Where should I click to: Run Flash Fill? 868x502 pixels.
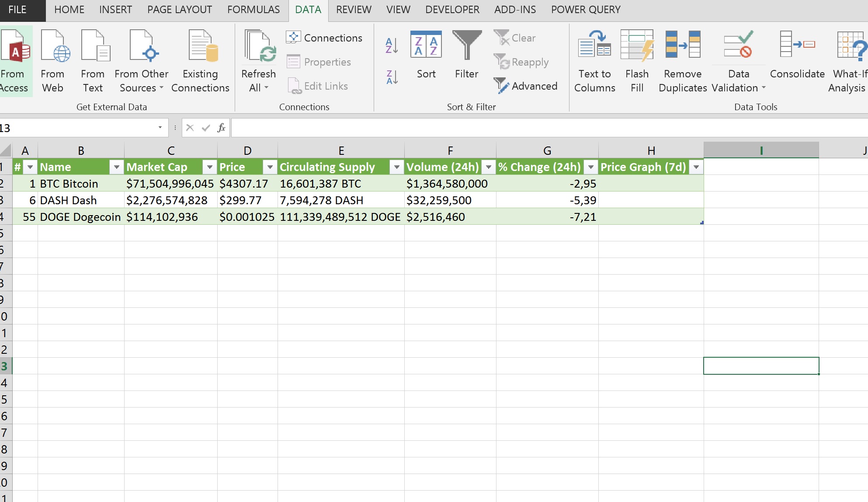click(x=637, y=61)
